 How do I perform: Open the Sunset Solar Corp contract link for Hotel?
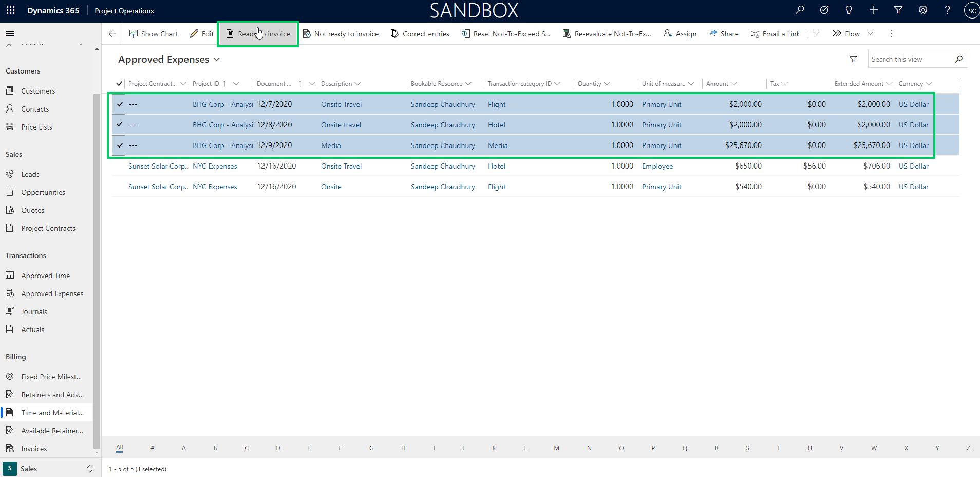[x=158, y=166]
